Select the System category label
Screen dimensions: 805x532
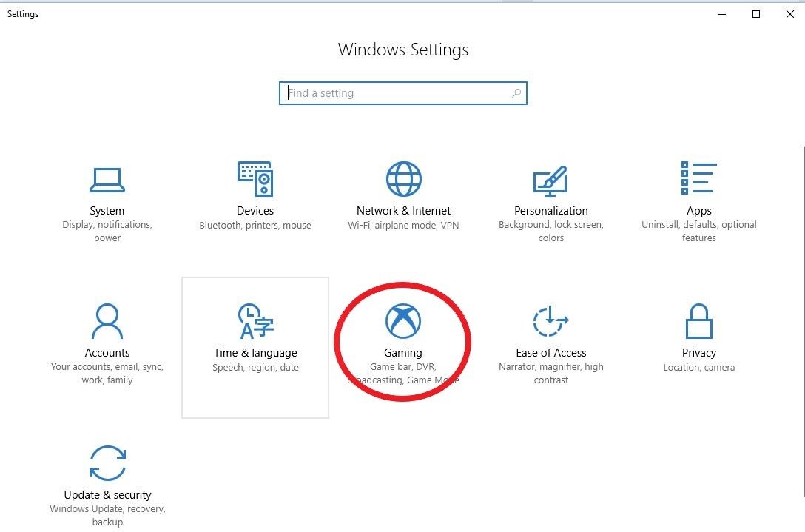(x=107, y=211)
